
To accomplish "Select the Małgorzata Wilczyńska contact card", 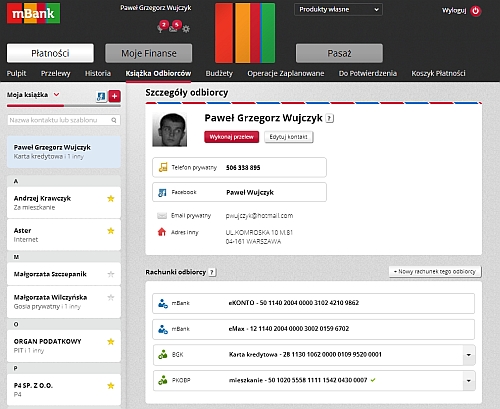I will click(x=64, y=302).
